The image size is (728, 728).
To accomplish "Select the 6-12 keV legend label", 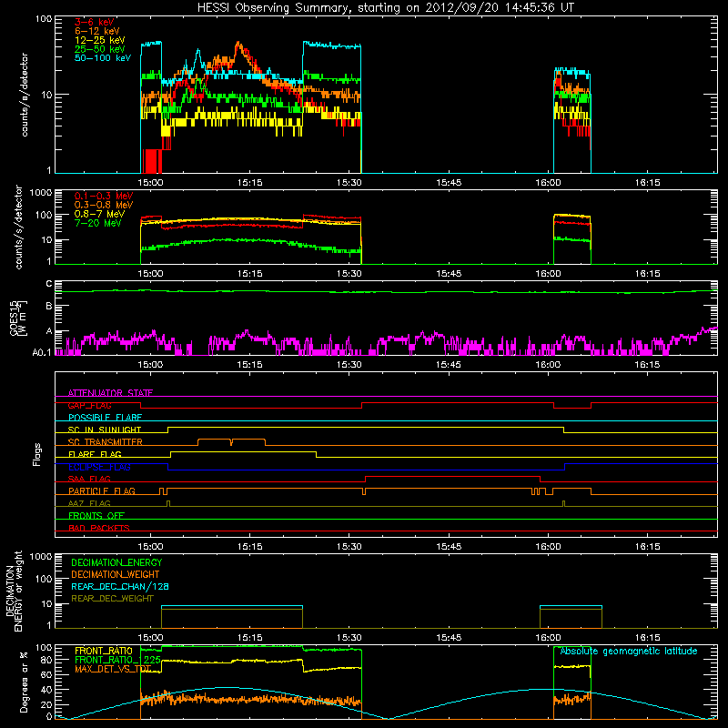I will [x=97, y=31].
